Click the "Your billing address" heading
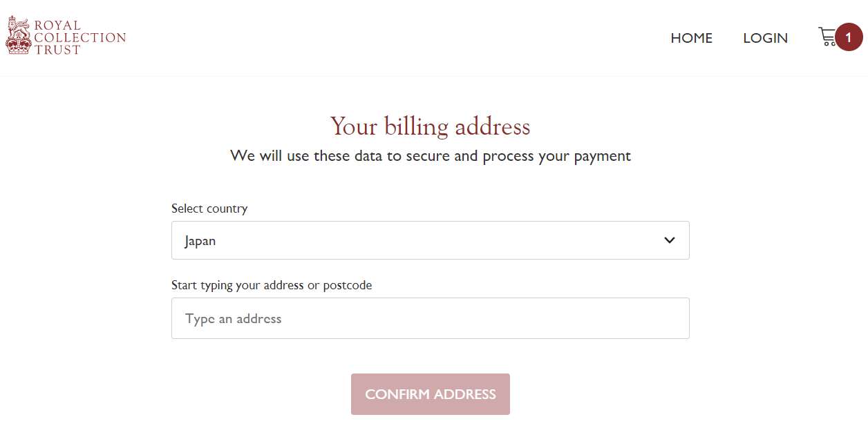 point(430,126)
